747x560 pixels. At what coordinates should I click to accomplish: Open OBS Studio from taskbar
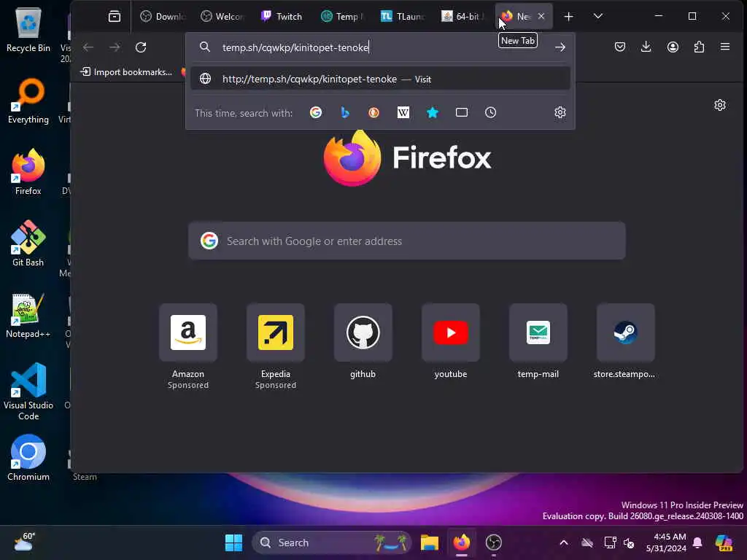click(494, 542)
